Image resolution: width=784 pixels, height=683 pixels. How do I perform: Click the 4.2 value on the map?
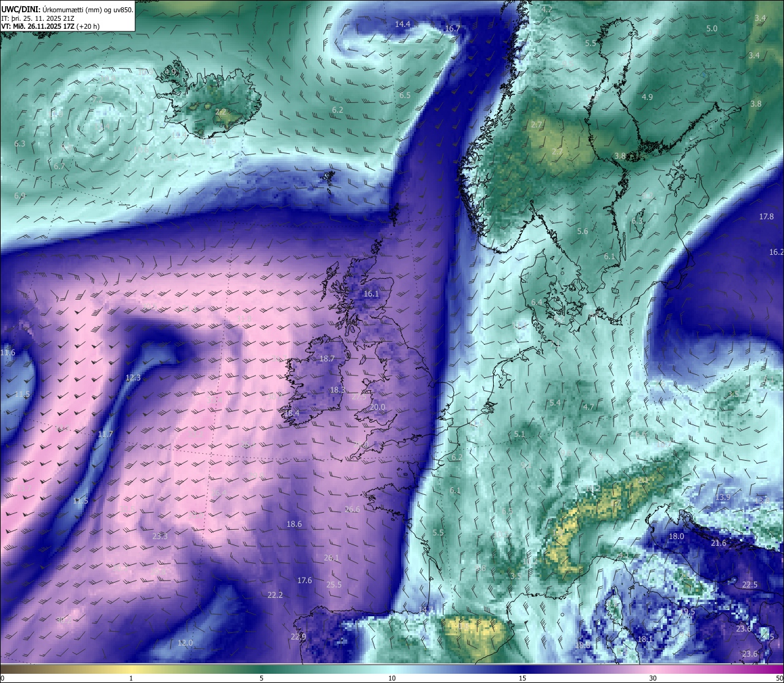[x=547, y=10]
